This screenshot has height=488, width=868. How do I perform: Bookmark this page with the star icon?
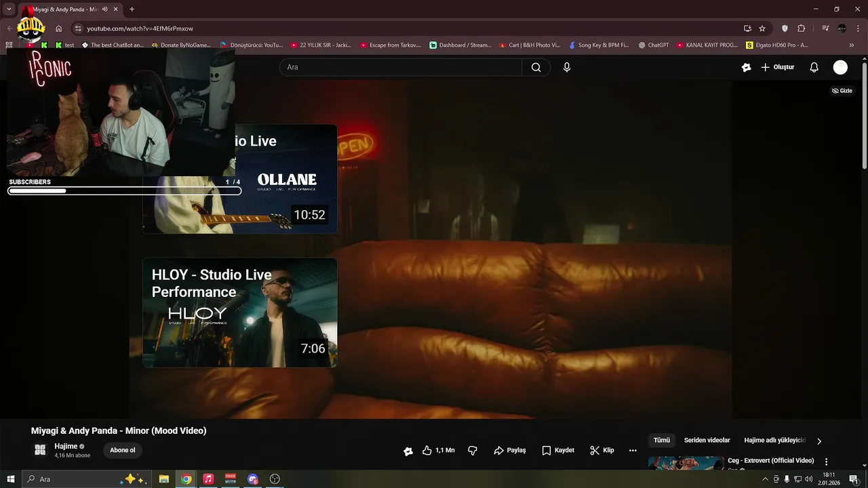[x=762, y=28]
